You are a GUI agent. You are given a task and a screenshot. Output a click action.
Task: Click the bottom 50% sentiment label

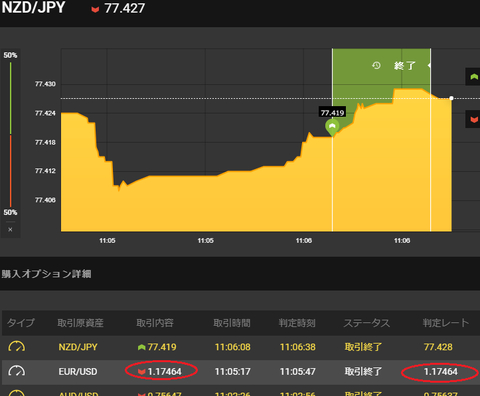10,212
